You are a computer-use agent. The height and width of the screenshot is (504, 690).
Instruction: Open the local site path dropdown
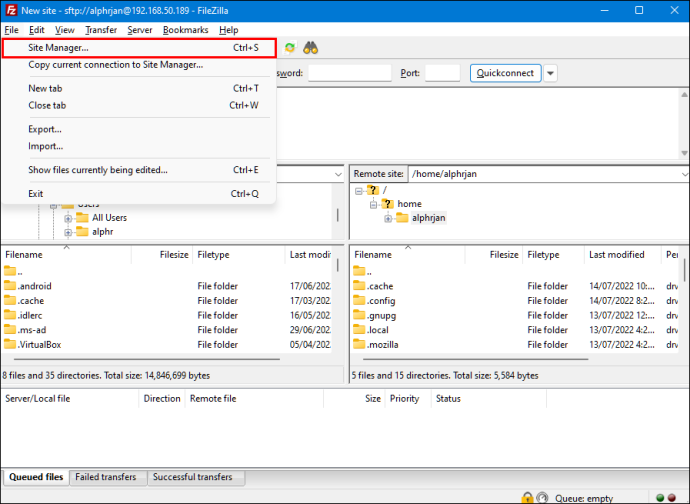coord(338,174)
